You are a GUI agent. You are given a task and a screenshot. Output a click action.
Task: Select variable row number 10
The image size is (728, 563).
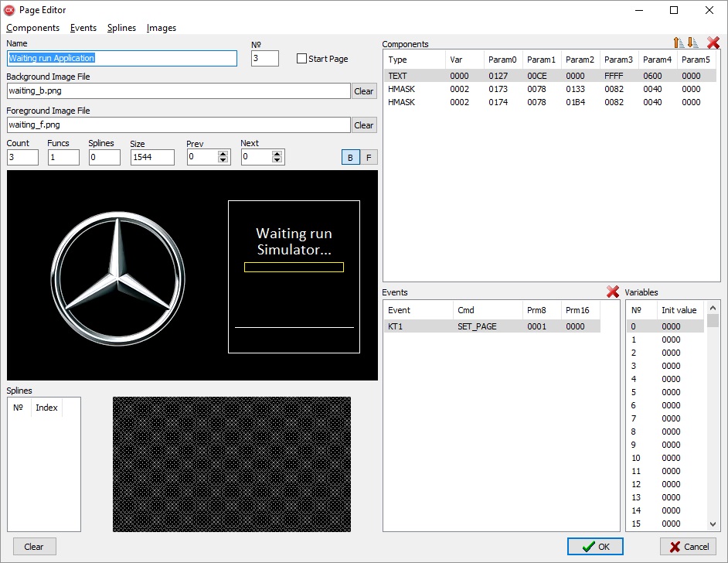[x=665, y=458]
